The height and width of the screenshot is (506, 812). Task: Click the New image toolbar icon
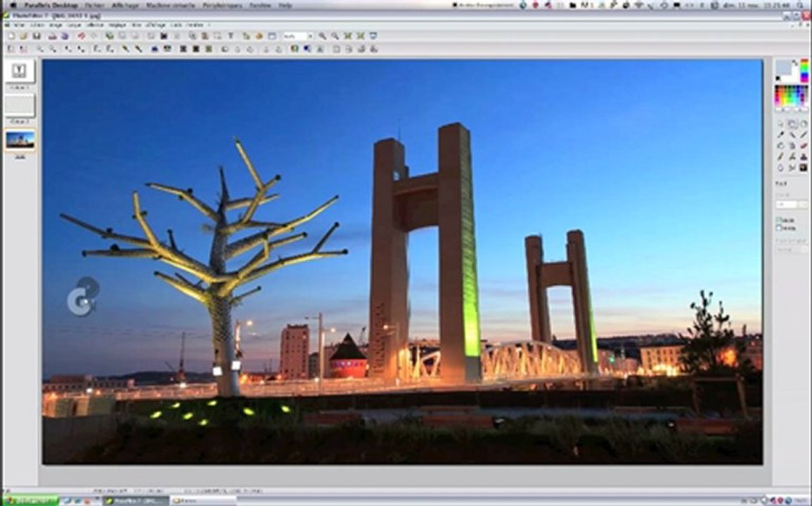click(x=11, y=37)
